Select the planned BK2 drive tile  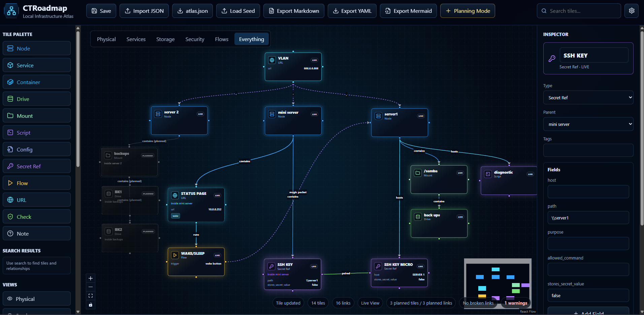point(130,238)
